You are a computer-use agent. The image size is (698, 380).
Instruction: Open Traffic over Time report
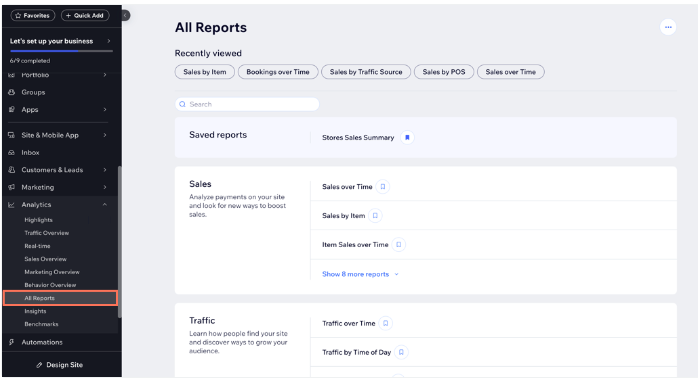(x=349, y=323)
